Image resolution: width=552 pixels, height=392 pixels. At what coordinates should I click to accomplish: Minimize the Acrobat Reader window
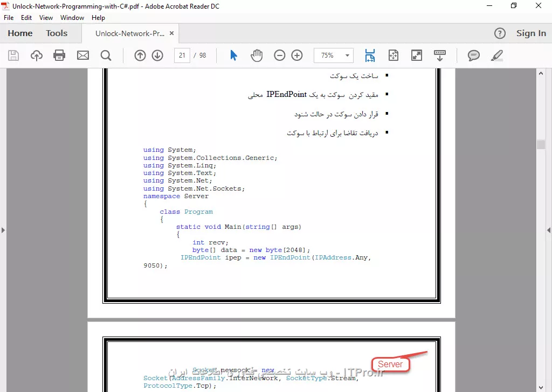click(489, 5)
